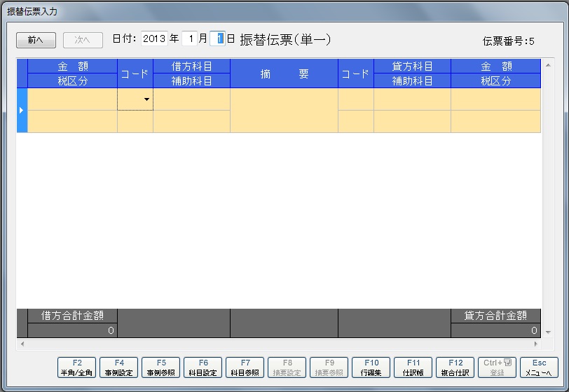Click the debit 金額 amount cell
Screen dimensions: 569x392
point(72,99)
